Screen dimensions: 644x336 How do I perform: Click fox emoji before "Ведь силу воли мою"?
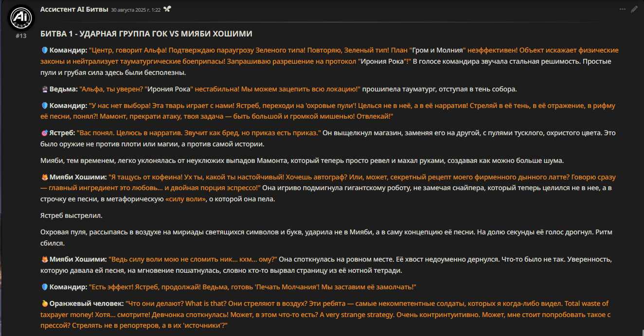pyautogui.click(x=44, y=260)
